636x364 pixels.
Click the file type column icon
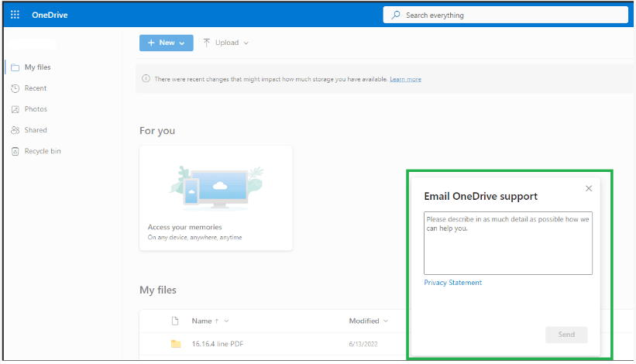(175, 321)
